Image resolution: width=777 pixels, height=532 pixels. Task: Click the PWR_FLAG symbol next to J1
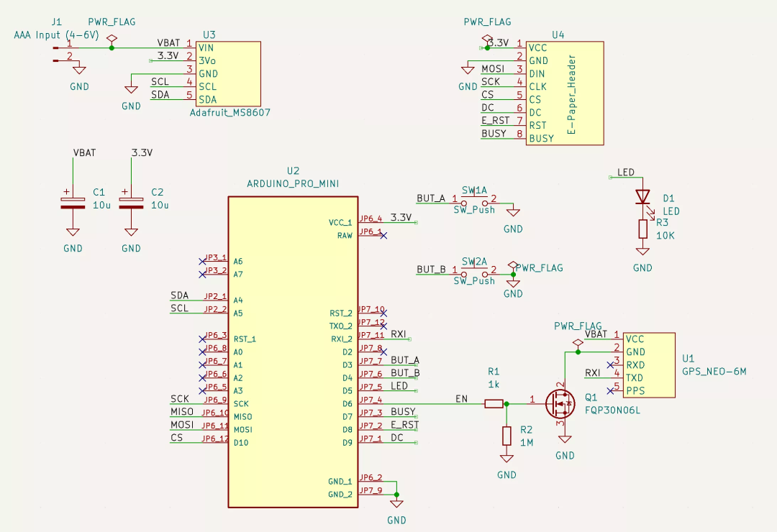pyautogui.click(x=112, y=39)
